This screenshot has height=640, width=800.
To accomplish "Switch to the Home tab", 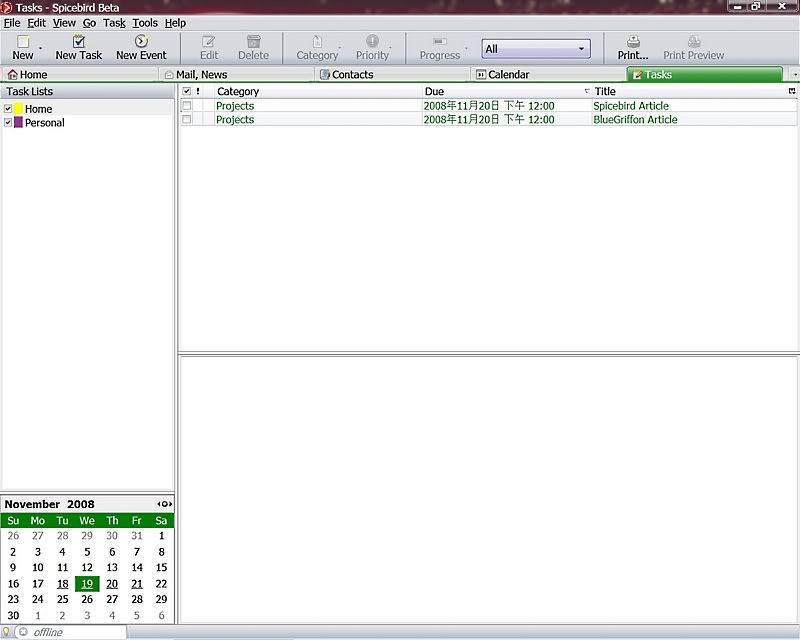I will click(79, 75).
